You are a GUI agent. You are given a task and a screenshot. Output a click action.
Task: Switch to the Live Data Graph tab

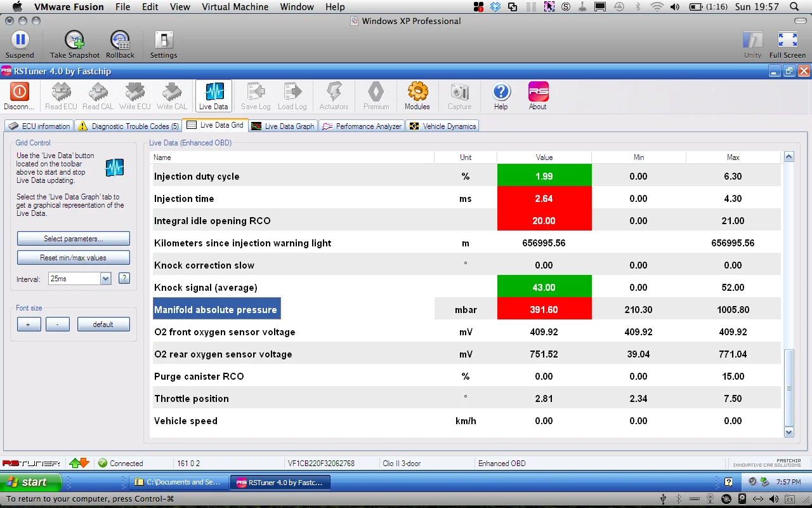[x=283, y=126]
